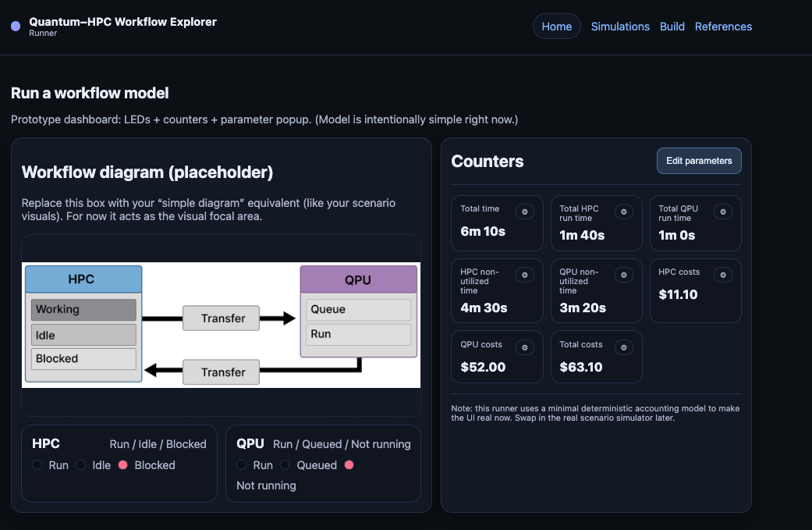Click the Edit parameters button
812x530 pixels.
click(698, 161)
